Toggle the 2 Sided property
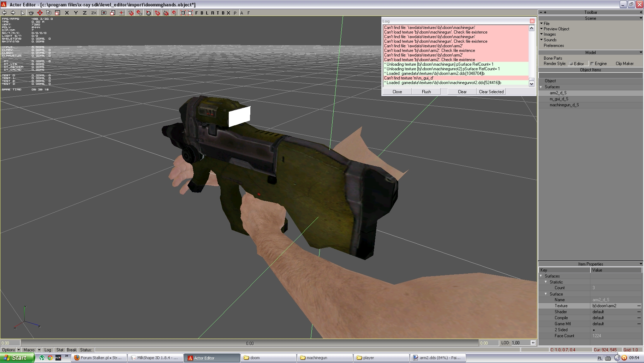Image resolution: width=644 pixels, height=363 pixels. tap(594, 330)
